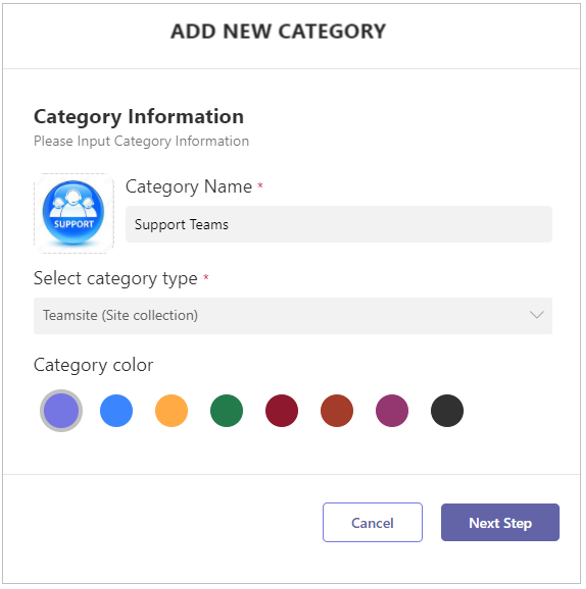Viewport: 586px width, 589px height.
Task: Pick the rust brown category color
Action: pyautogui.click(x=337, y=411)
